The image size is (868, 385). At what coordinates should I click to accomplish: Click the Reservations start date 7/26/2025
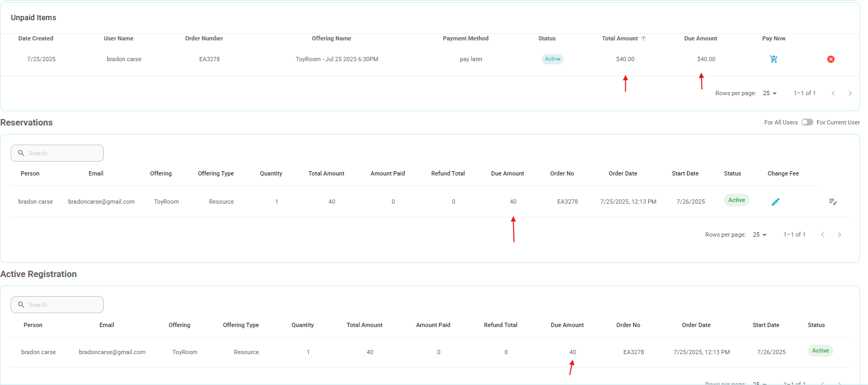point(691,202)
